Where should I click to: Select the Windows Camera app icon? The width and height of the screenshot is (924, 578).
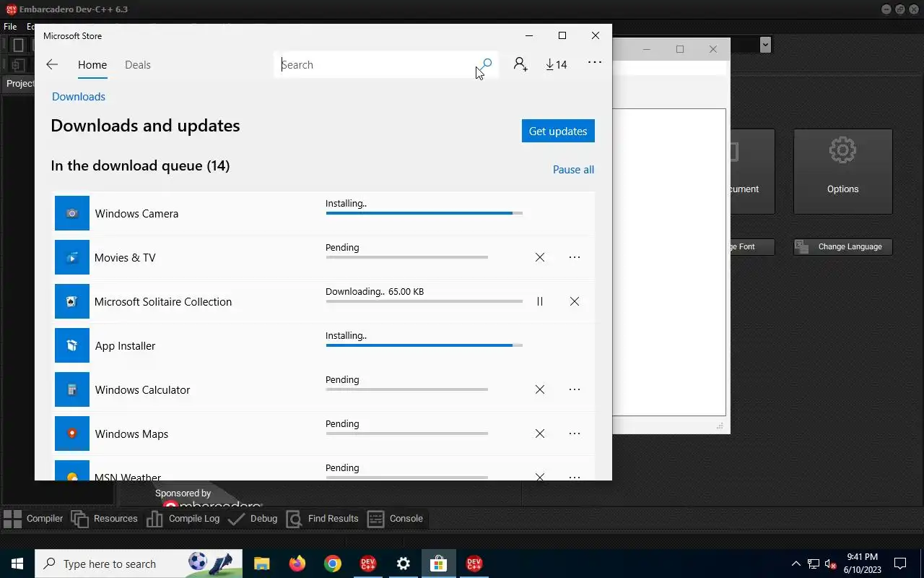click(72, 213)
